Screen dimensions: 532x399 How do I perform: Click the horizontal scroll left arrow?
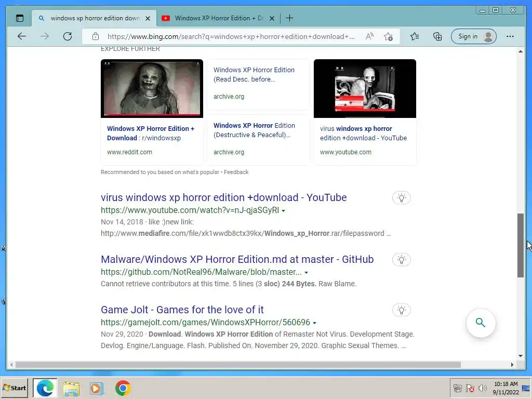point(11,365)
